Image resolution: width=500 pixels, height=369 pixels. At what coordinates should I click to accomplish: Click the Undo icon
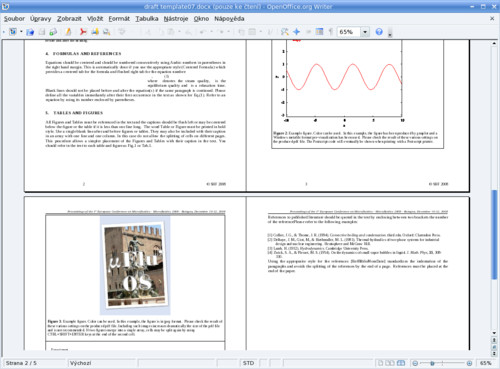click(x=202, y=32)
